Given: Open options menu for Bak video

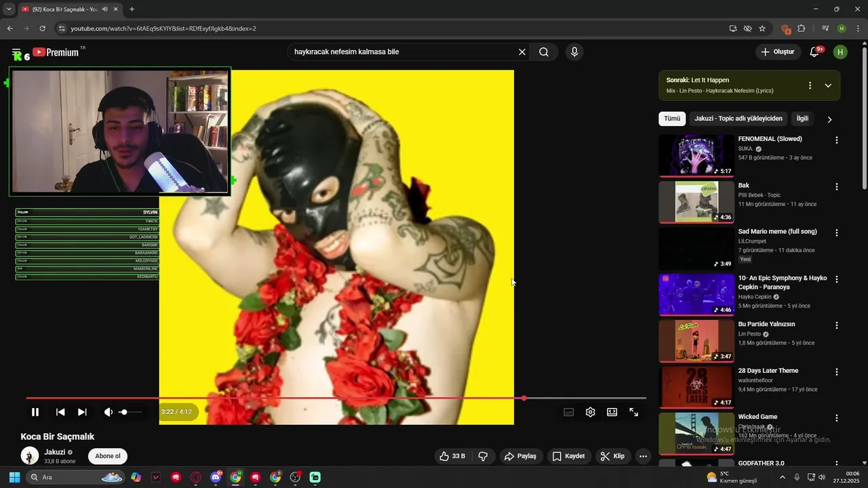Looking at the screenshot, I should (837, 186).
